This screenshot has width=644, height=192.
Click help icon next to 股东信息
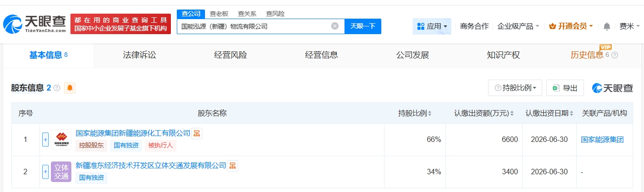(x=57, y=88)
